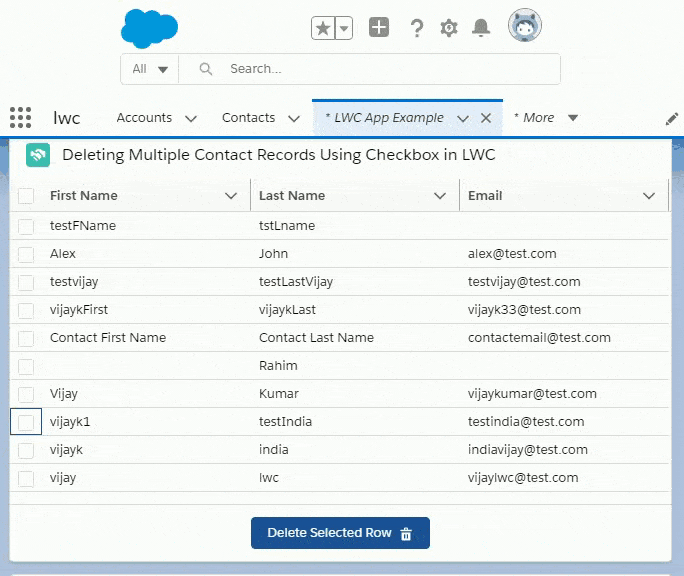Click the lwc app name label
Image resolution: width=684 pixels, height=576 pixels.
(66, 118)
